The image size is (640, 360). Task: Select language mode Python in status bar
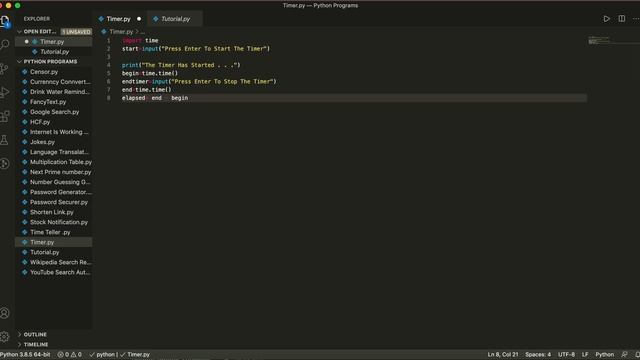pos(604,355)
